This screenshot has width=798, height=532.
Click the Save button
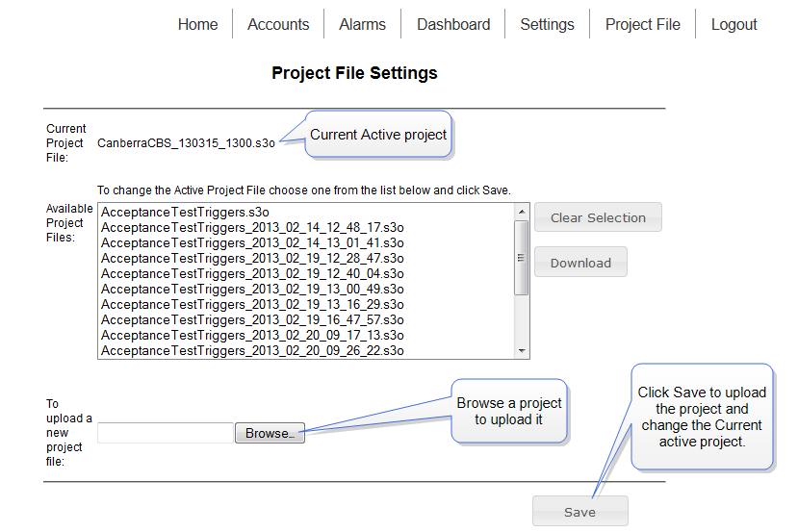(580, 511)
